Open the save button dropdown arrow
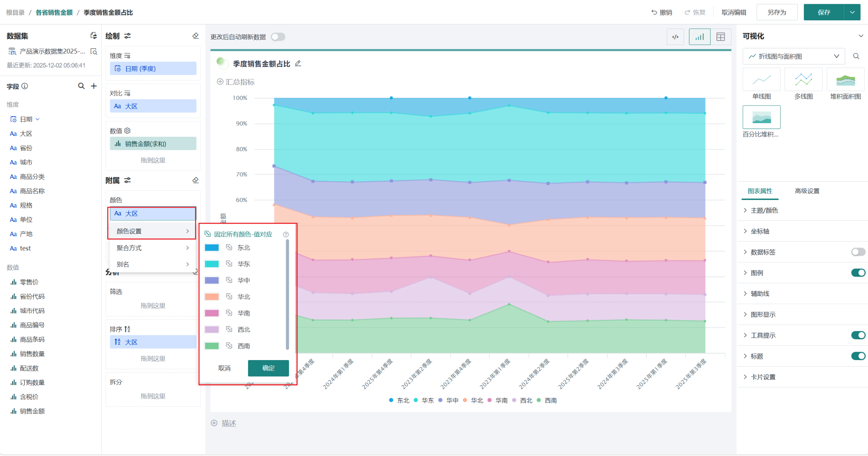The height and width of the screenshot is (456, 868). click(852, 12)
